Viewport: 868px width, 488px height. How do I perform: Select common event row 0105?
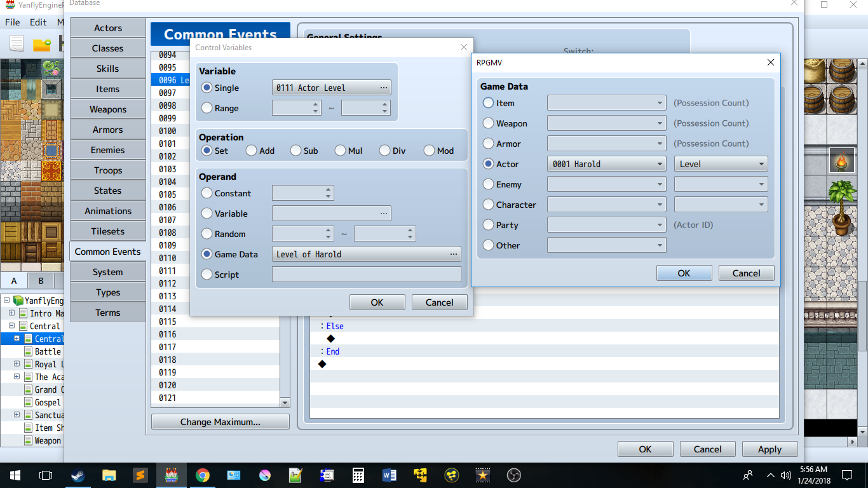point(215,194)
